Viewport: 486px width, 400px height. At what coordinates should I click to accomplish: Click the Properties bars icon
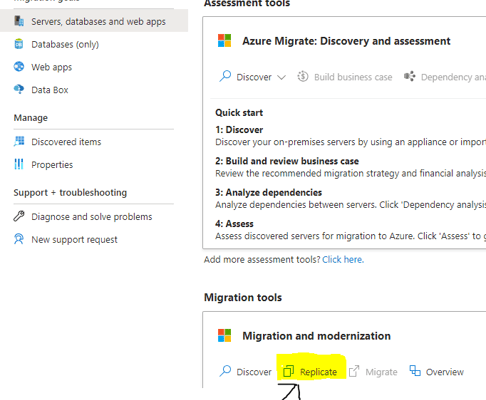tap(19, 164)
